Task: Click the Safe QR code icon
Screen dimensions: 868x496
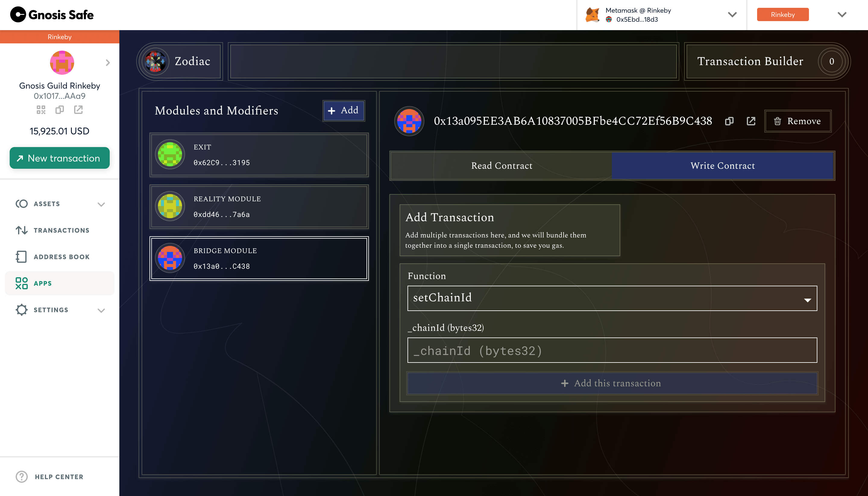Action: tap(41, 110)
